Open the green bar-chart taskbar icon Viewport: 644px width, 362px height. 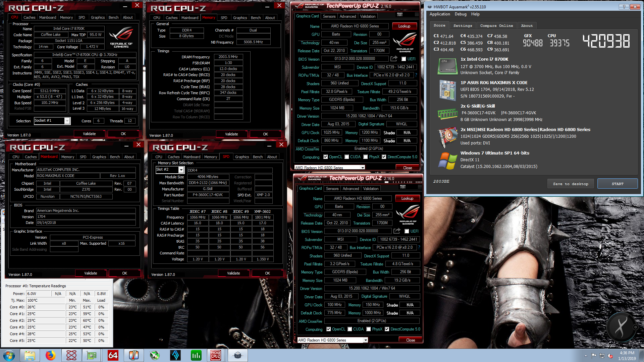tap(196, 355)
